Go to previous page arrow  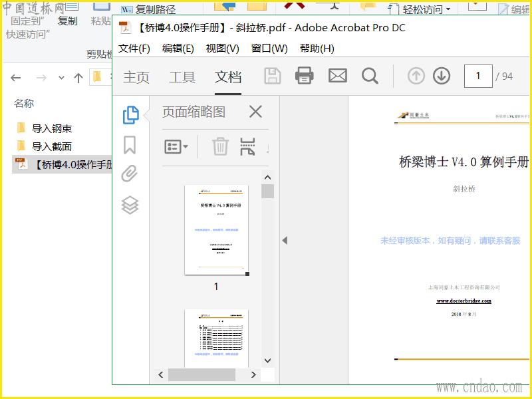(416, 76)
